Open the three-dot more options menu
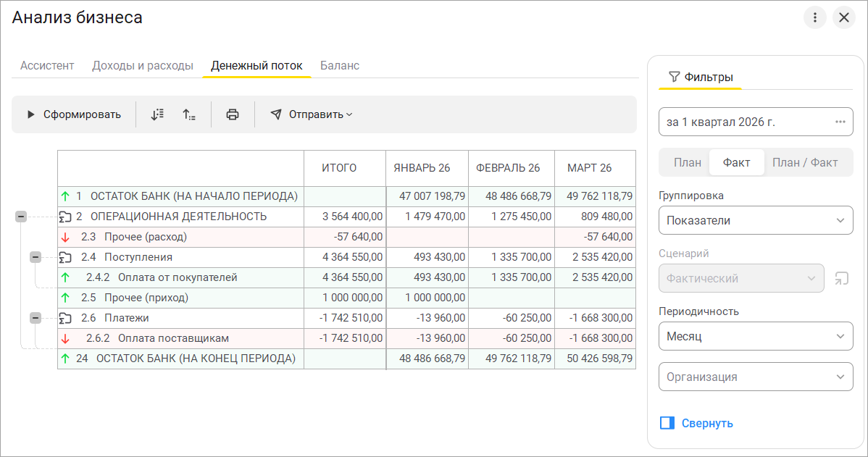 click(x=815, y=17)
